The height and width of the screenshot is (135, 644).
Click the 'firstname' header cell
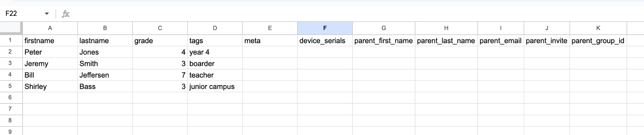(x=50, y=41)
